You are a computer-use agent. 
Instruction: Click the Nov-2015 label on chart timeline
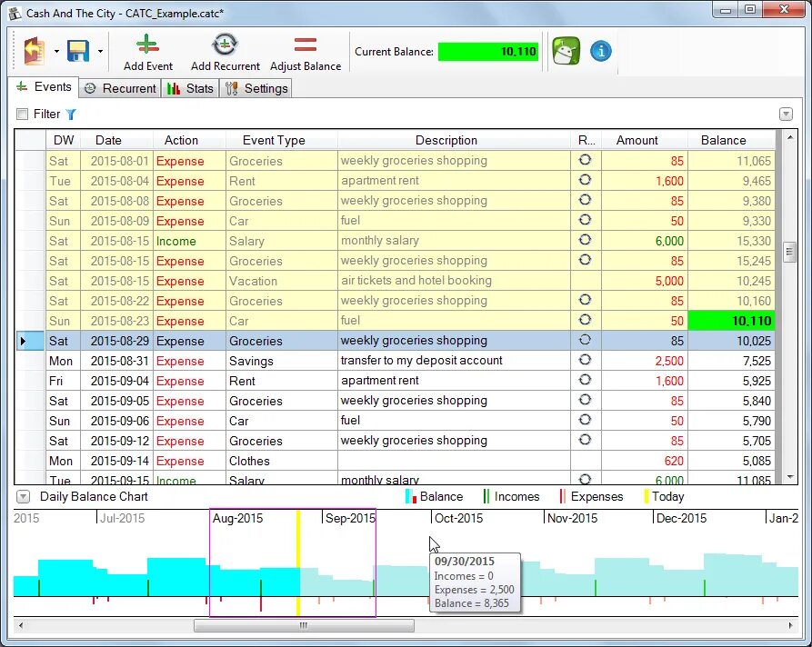tap(572, 518)
